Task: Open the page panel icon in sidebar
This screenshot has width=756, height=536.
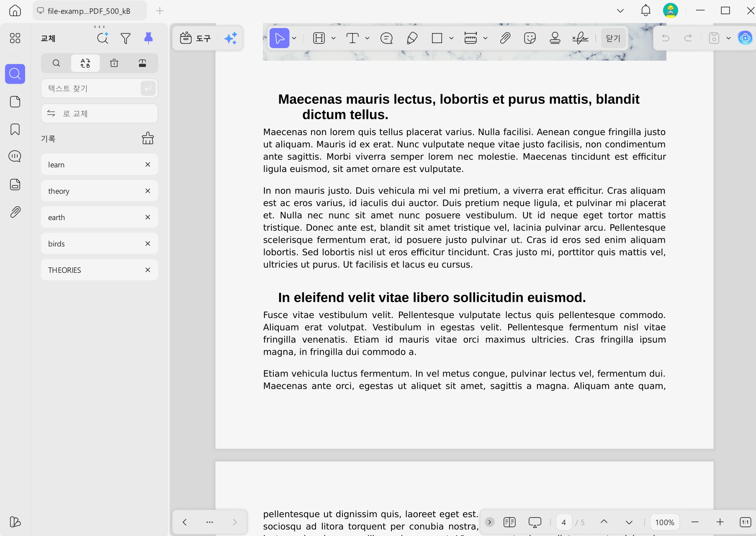Action: tap(15, 102)
